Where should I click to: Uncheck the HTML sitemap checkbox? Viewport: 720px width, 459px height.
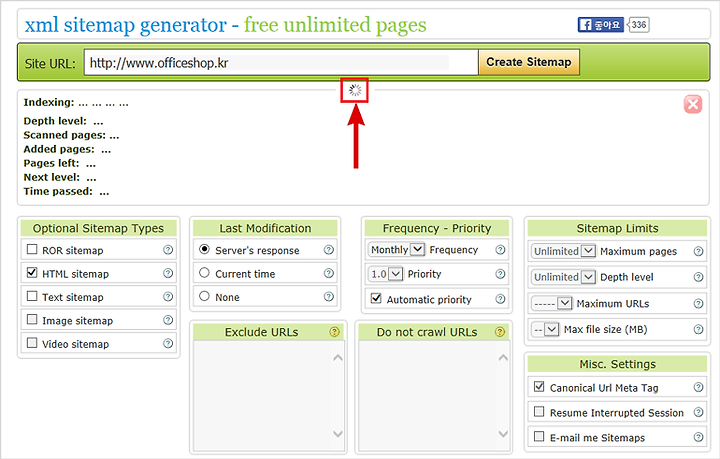point(32,273)
